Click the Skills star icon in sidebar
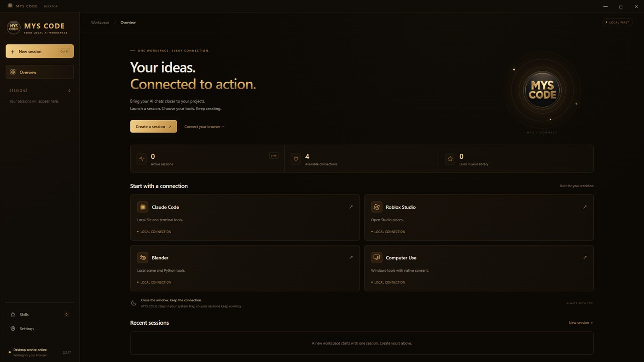 13,315
